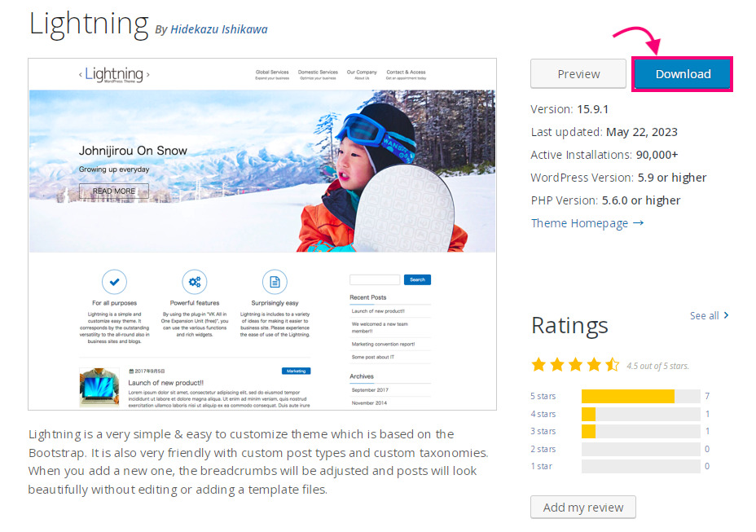Open Hidekazu Ishikawa author link
Screen dimensions: 756x532
click(219, 29)
